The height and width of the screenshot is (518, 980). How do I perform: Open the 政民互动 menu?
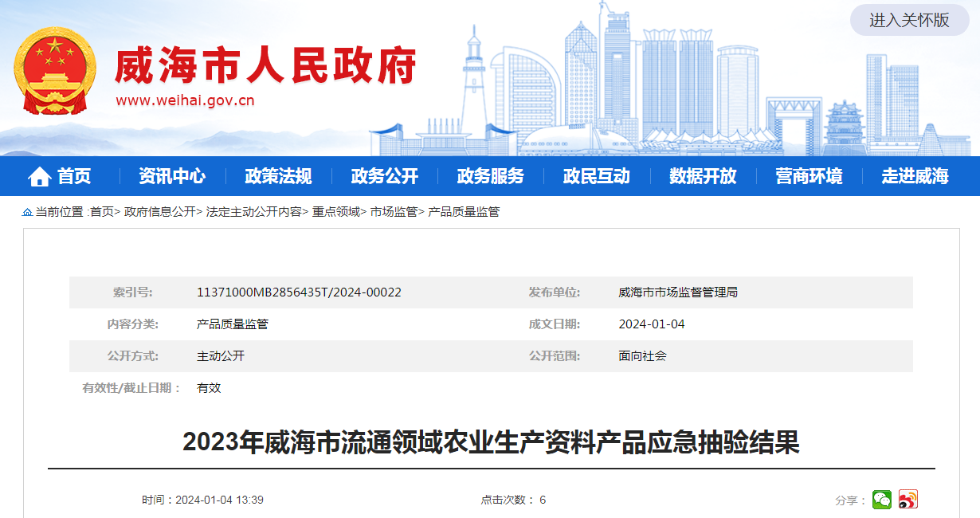coord(597,176)
